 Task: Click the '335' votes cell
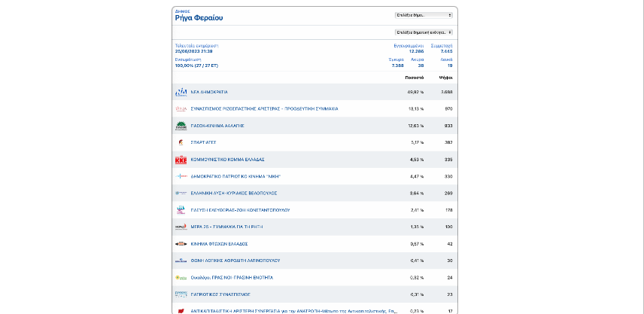pos(448,160)
